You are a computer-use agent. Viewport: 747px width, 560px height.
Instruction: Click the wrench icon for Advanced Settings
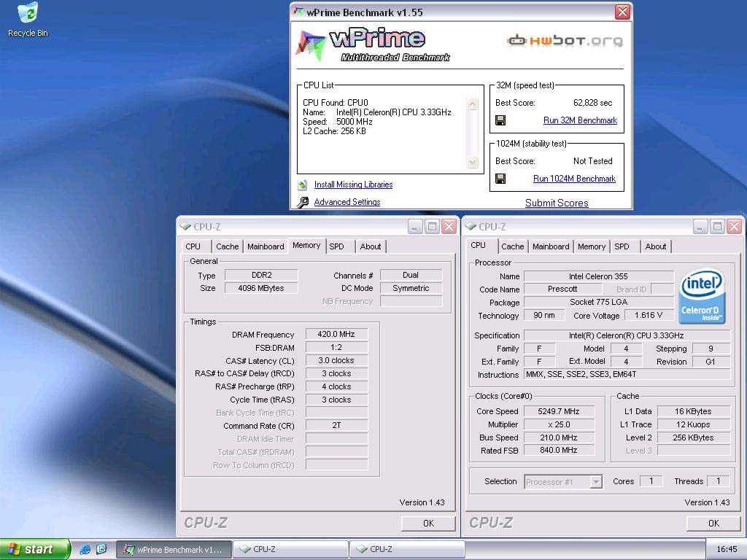pyautogui.click(x=303, y=203)
